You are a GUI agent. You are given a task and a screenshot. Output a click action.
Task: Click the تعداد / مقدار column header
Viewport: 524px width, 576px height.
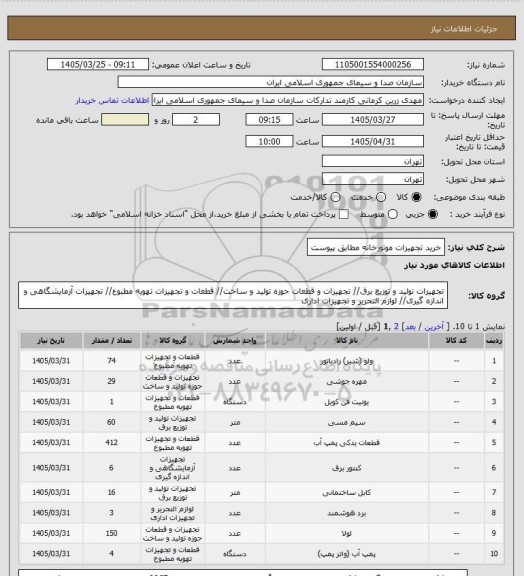click(x=112, y=341)
